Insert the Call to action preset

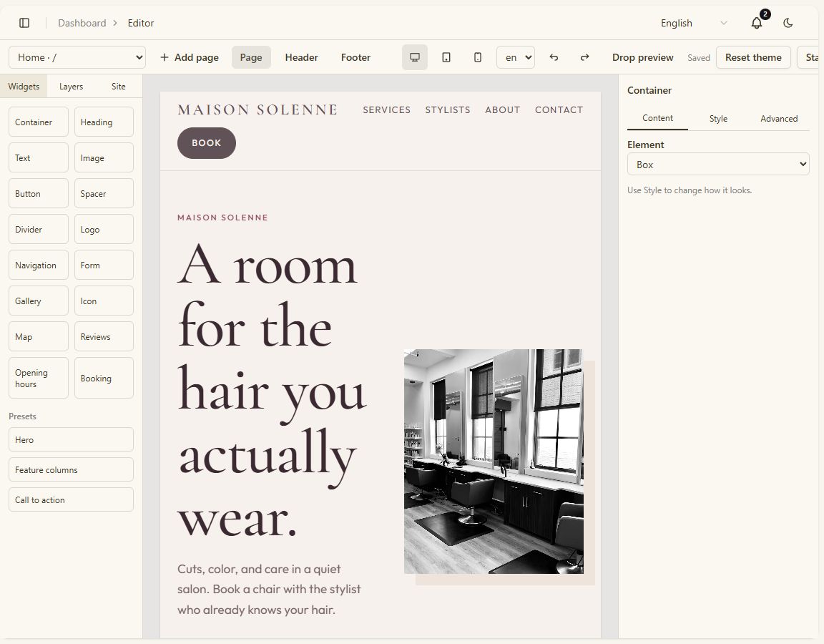[71, 499]
